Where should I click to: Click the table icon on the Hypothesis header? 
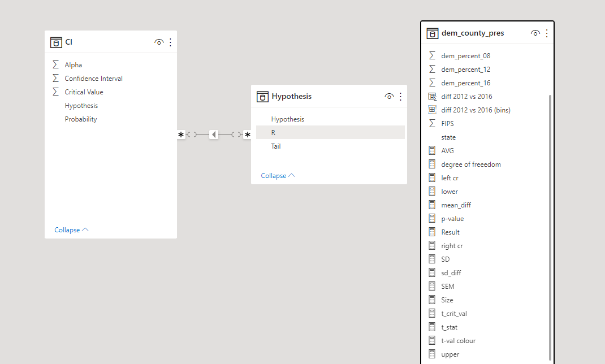pos(262,96)
